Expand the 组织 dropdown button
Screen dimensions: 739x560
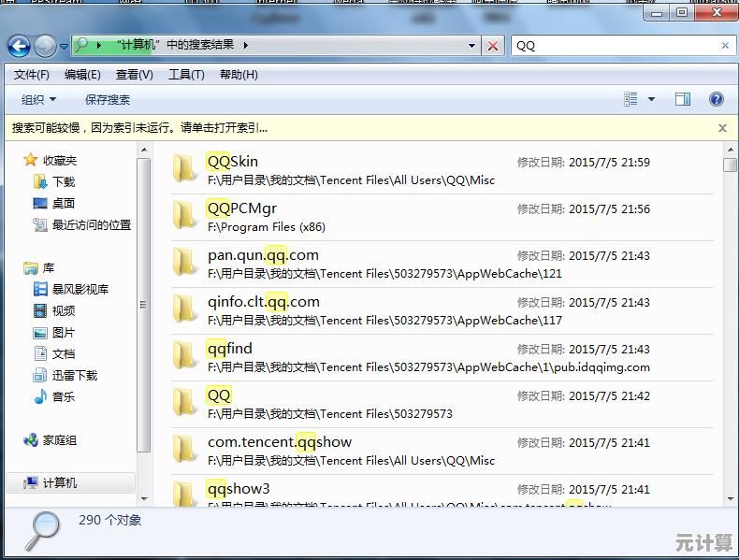point(39,99)
